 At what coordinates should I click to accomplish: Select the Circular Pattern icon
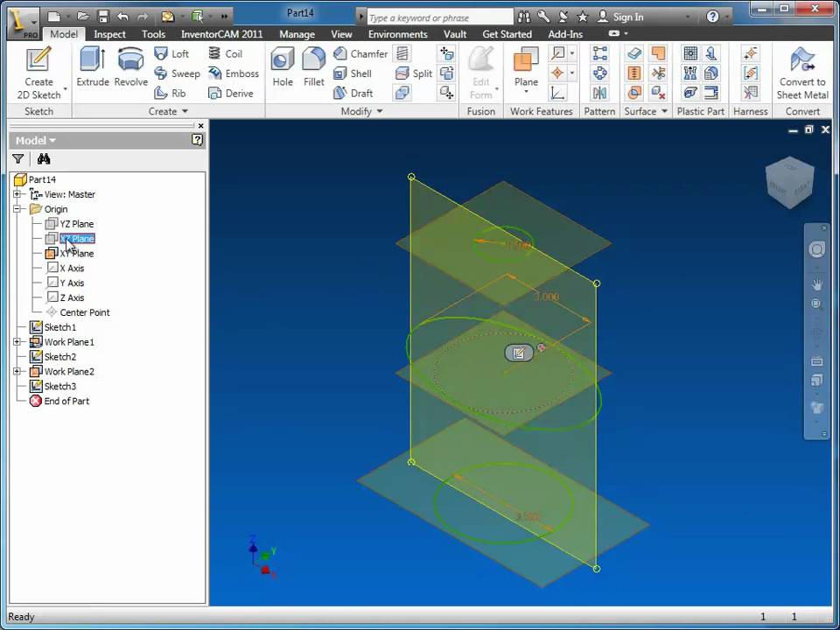click(599, 73)
